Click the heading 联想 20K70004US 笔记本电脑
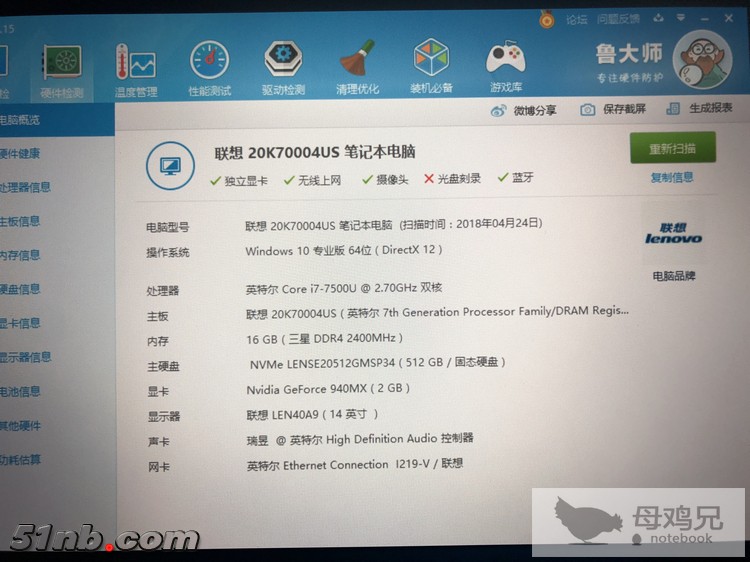 (x=315, y=153)
